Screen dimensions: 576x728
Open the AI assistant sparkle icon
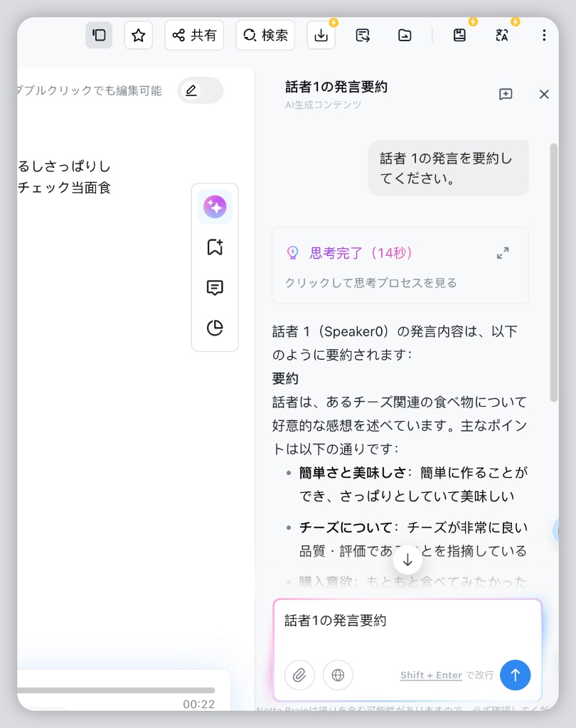(x=215, y=206)
